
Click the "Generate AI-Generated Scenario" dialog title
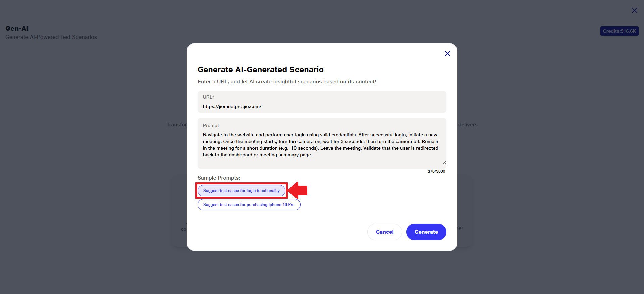[x=260, y=70]
